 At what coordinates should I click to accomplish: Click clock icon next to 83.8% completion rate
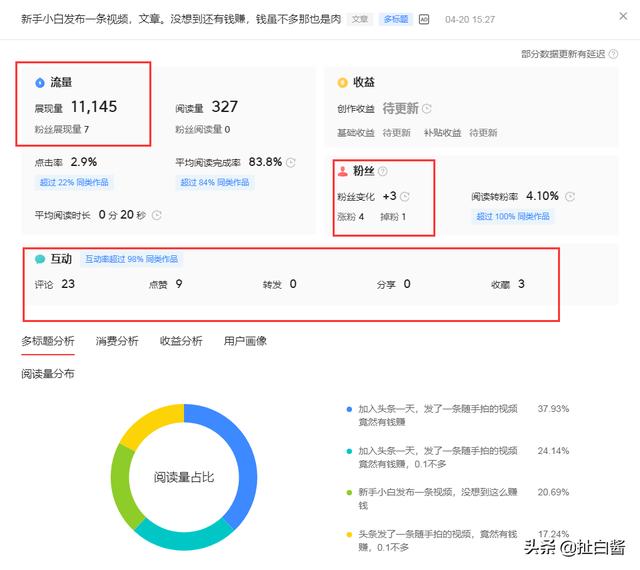tap(291, 162)
